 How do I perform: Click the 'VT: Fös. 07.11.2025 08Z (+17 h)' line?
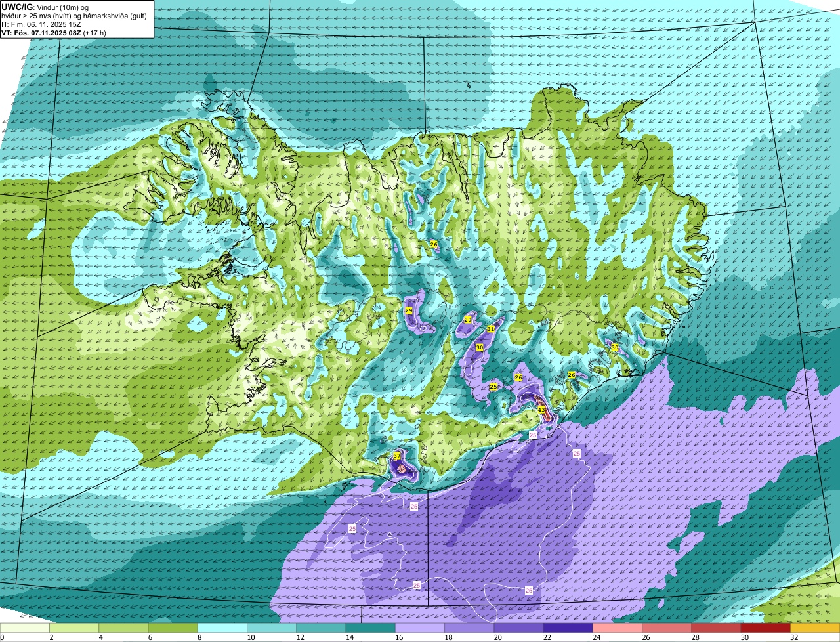[x=54, y=32]
